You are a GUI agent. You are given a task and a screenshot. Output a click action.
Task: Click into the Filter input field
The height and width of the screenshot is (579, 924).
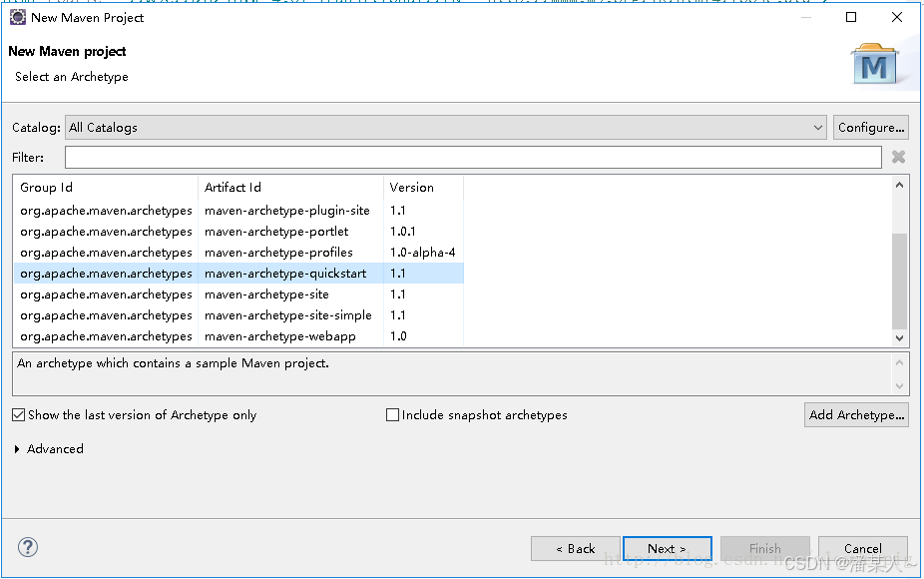473,158
